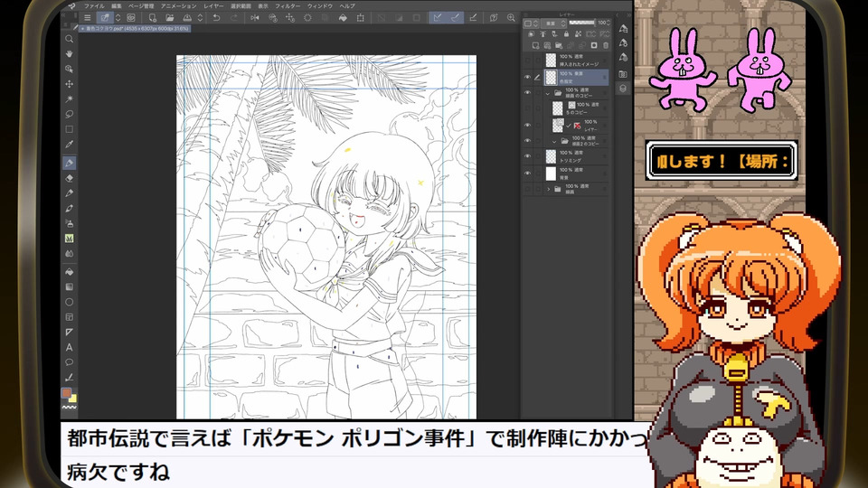Expand the bottom 線画 folder chevron
The height and width of the screenshot is (488, 868).
tap(549, 189)
